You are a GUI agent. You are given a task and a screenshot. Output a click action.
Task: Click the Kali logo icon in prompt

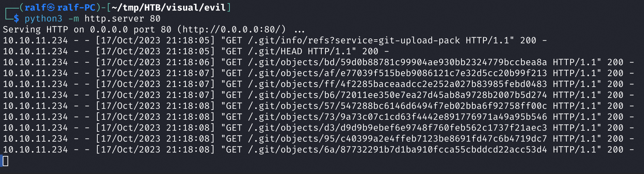51,8
